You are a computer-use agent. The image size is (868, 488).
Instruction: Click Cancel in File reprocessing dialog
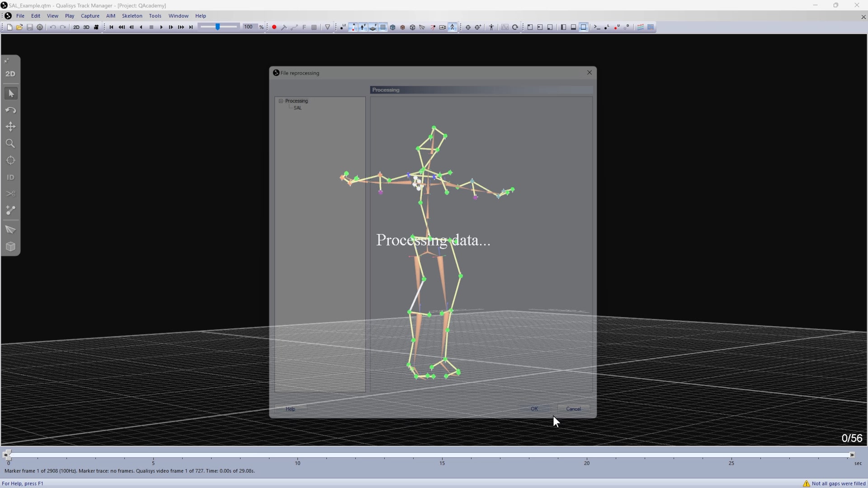point(573,408)
